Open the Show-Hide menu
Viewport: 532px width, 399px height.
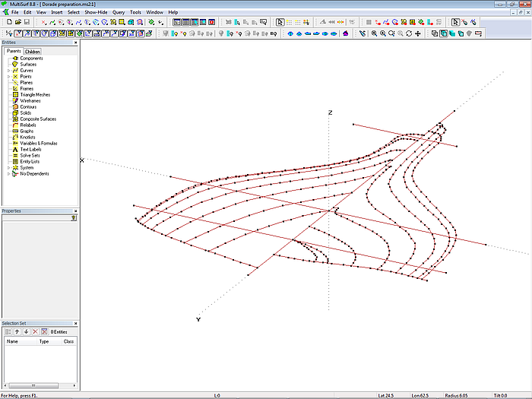pos(96,13)
